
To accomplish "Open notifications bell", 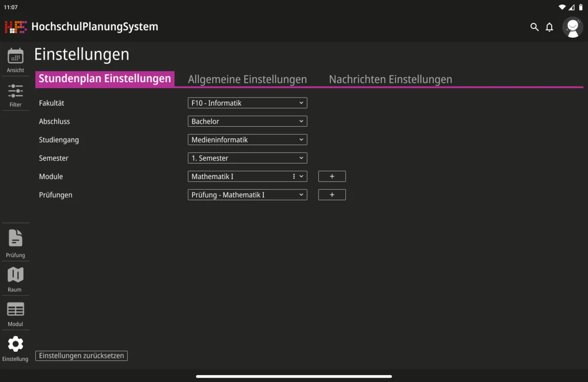I will [549, 27].
